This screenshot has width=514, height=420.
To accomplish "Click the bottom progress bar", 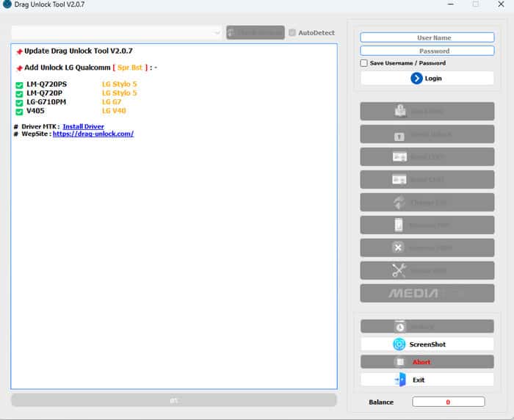I will coord(174,400).
